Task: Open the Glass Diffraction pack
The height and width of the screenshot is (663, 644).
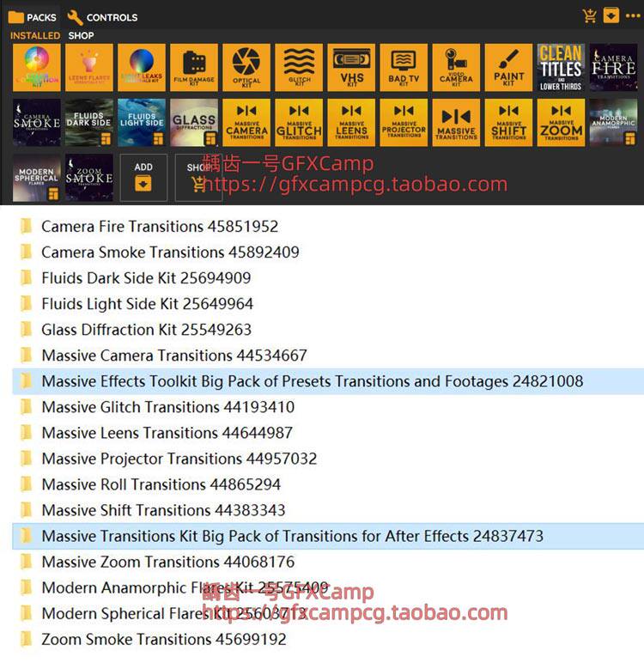Action: (194, 123)
